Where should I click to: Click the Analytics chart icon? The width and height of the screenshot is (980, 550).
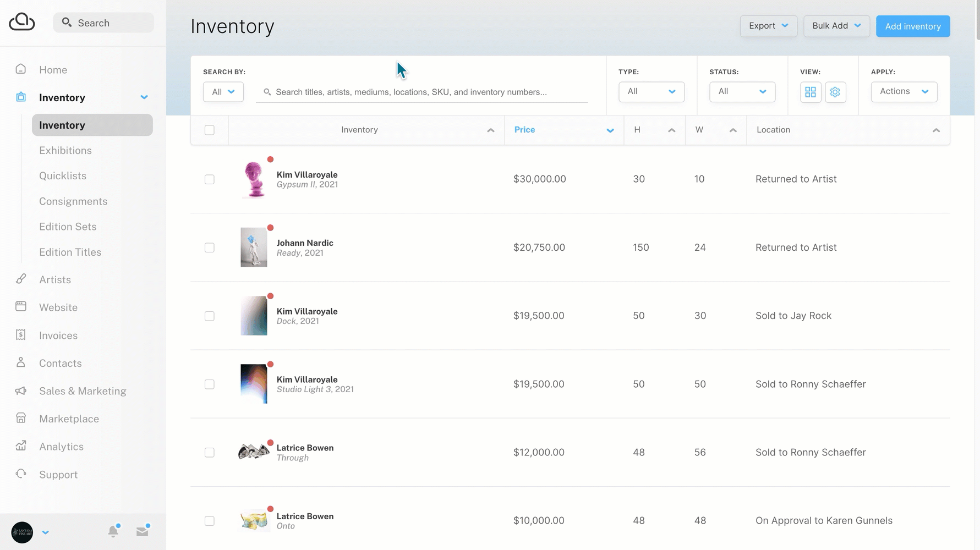click(x=21, y=446)
